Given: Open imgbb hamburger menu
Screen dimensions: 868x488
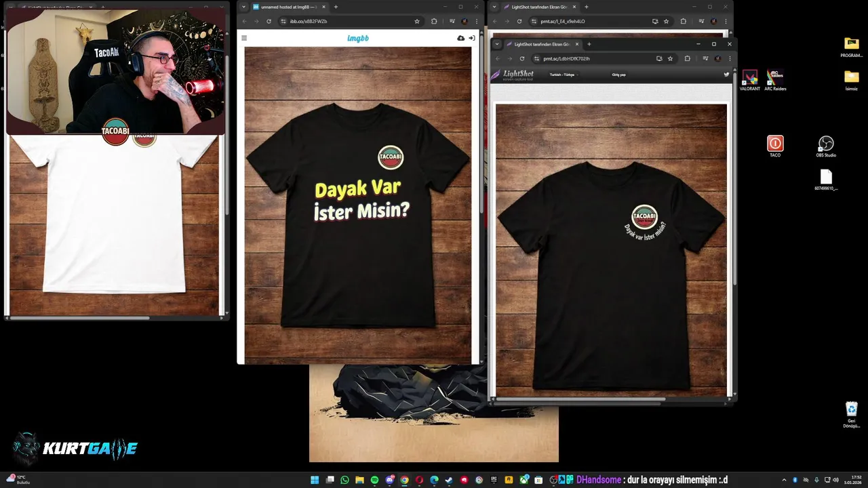Looking at the screenshot, I should [244, 38].
